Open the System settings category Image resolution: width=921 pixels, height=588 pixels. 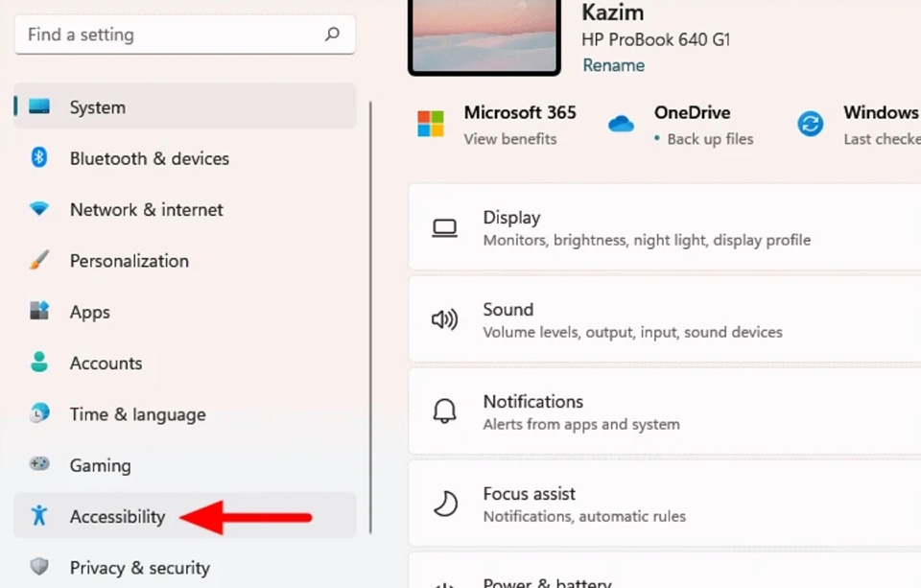point(185,106)
